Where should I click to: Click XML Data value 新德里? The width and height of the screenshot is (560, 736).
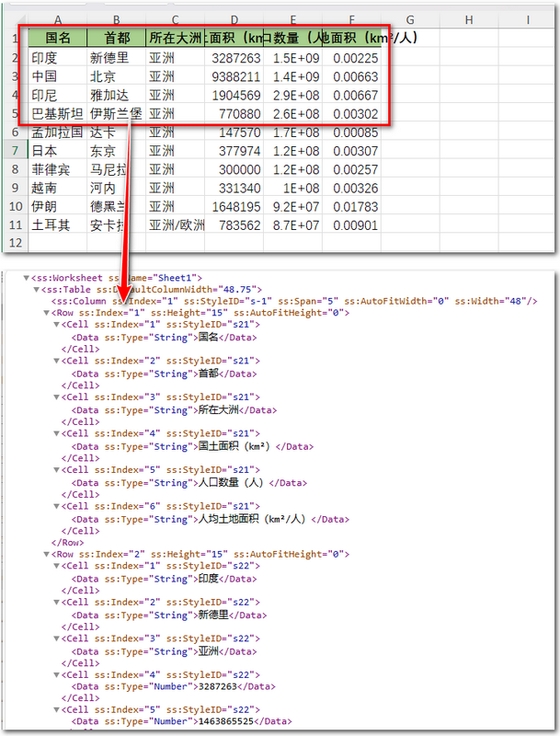pos(213,615)
